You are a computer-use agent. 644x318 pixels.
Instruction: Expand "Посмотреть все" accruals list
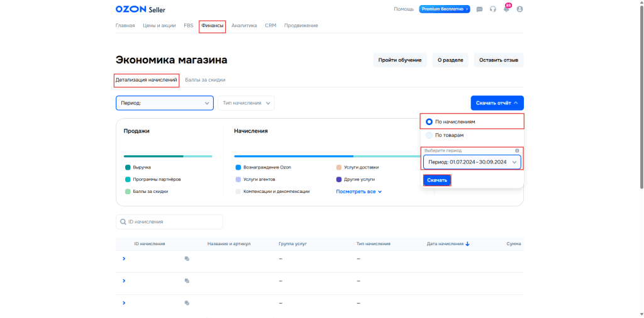tap(358, 192)
